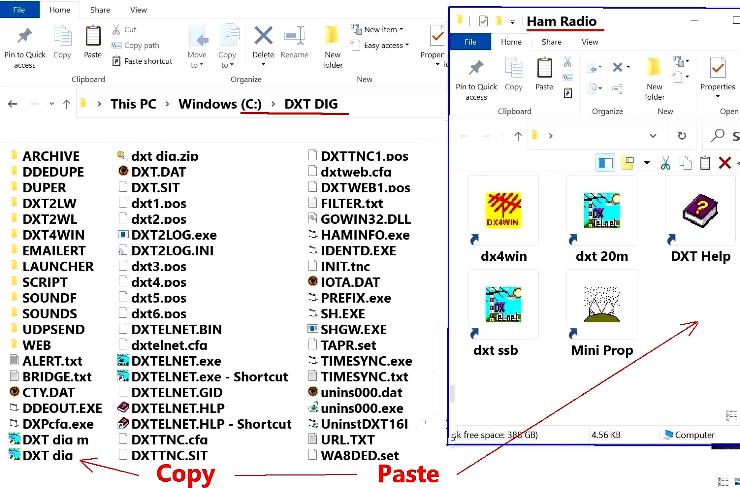Click red X delete icon in Ham Radio toolbar strip
The height and width of the screenshot is (488, 740).
[x=724, y=163]
